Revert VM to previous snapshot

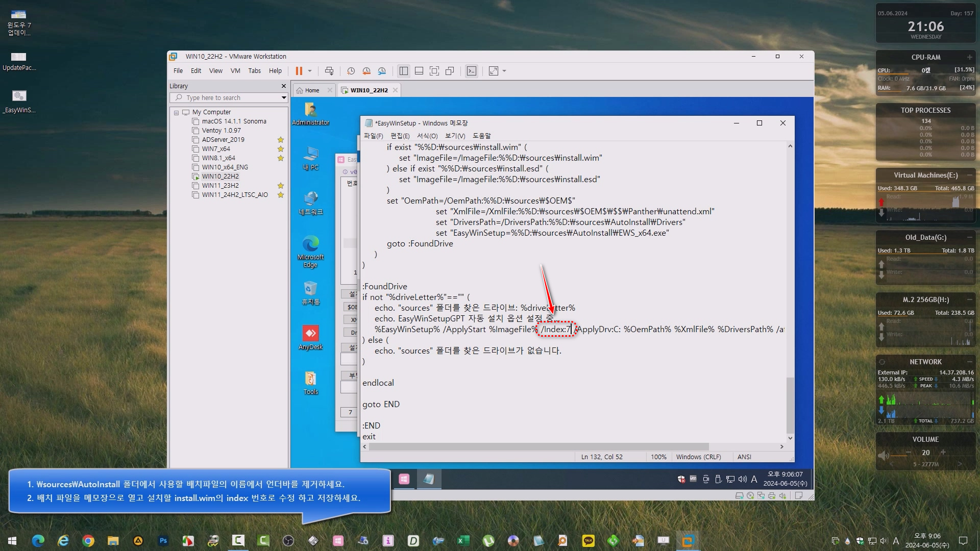tap(366, 71)
